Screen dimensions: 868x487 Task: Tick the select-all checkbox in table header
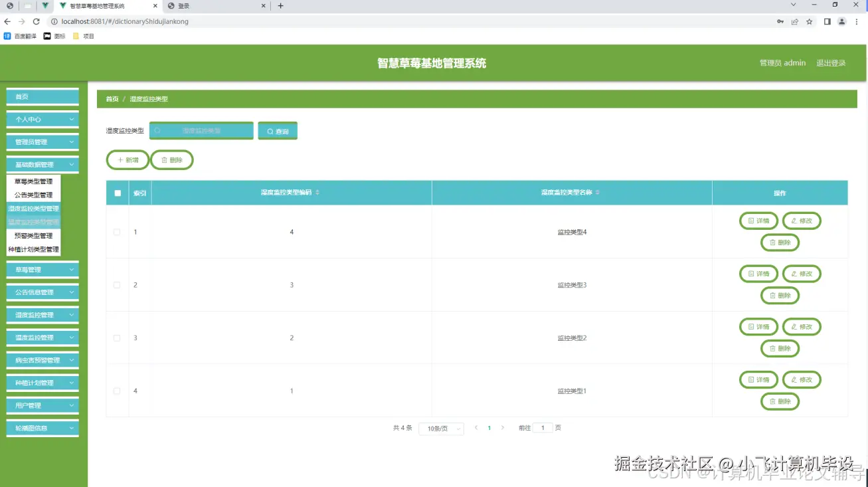(118, 193)
